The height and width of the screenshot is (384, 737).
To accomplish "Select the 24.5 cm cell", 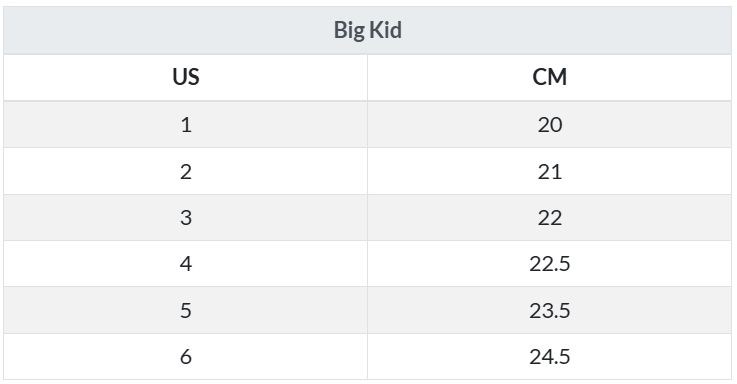I will 549,357.
